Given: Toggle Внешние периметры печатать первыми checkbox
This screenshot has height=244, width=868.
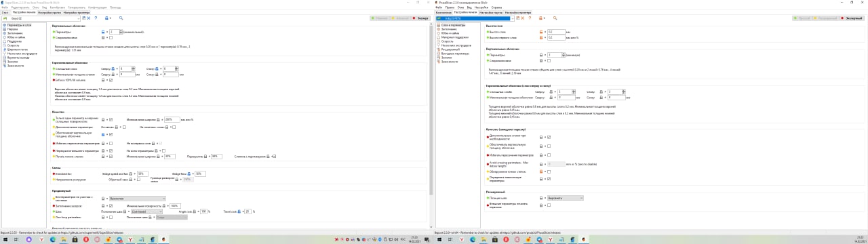Looking at the screenshot, I should (x=549, y=205).
